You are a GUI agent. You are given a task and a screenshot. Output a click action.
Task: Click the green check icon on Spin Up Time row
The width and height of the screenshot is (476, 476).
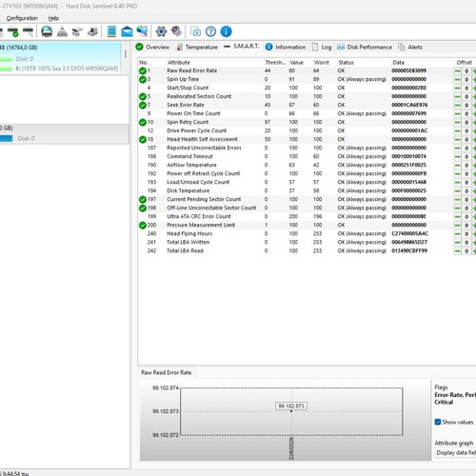pos(143,79)
